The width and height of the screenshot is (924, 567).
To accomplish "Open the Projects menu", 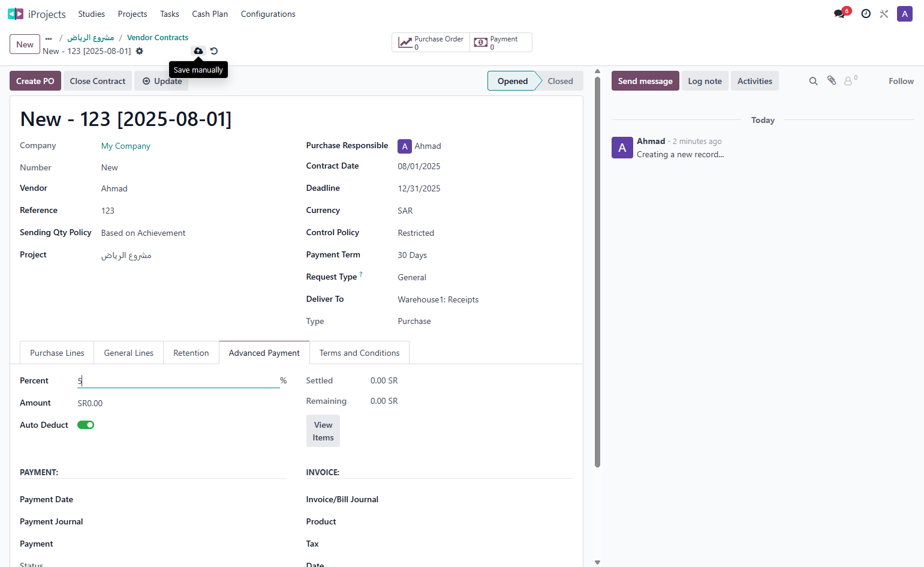I will pyautogui.click(x=133, y=14).
